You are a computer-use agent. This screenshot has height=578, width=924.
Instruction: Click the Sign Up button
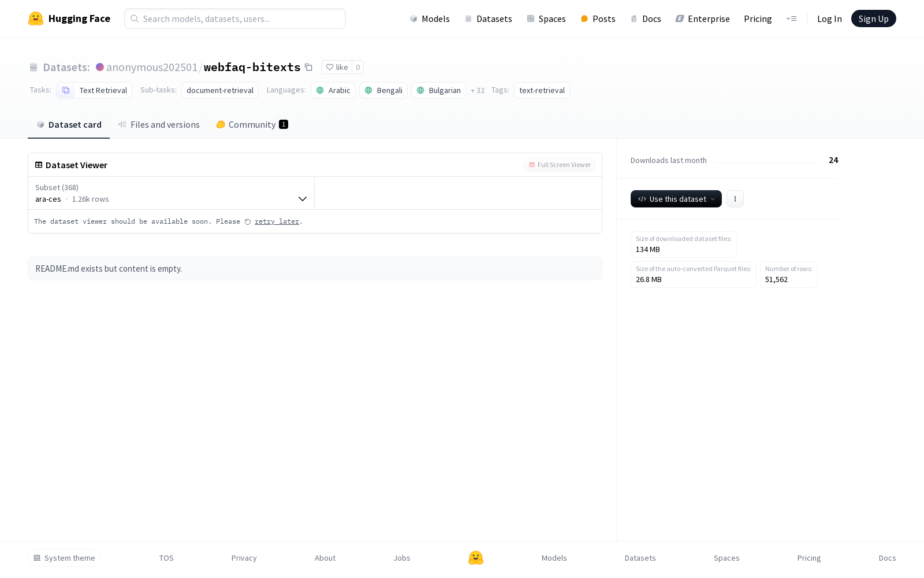874,18
